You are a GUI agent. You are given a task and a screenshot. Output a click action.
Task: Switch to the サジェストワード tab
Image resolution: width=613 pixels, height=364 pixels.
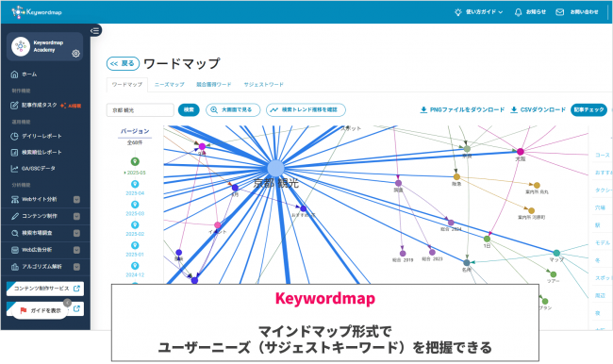(263, 85)
